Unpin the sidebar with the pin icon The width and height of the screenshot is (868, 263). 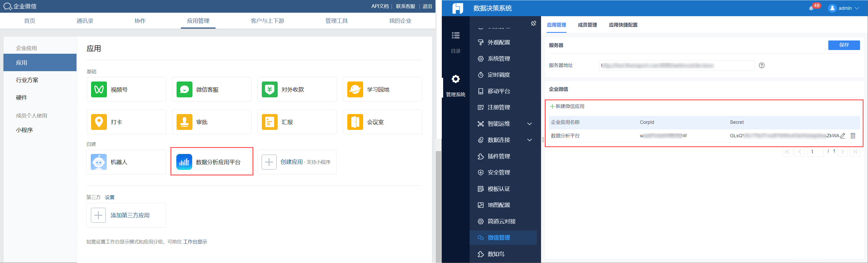[533, 23]
